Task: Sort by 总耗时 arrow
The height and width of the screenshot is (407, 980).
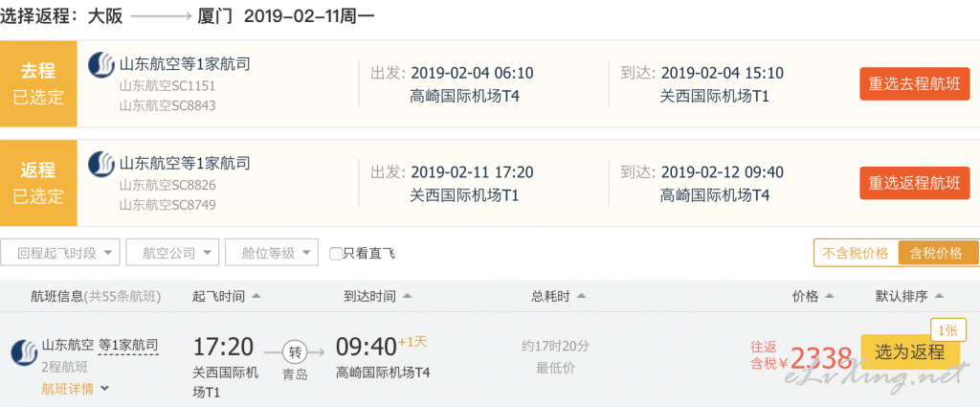Action: pos(581,296)
